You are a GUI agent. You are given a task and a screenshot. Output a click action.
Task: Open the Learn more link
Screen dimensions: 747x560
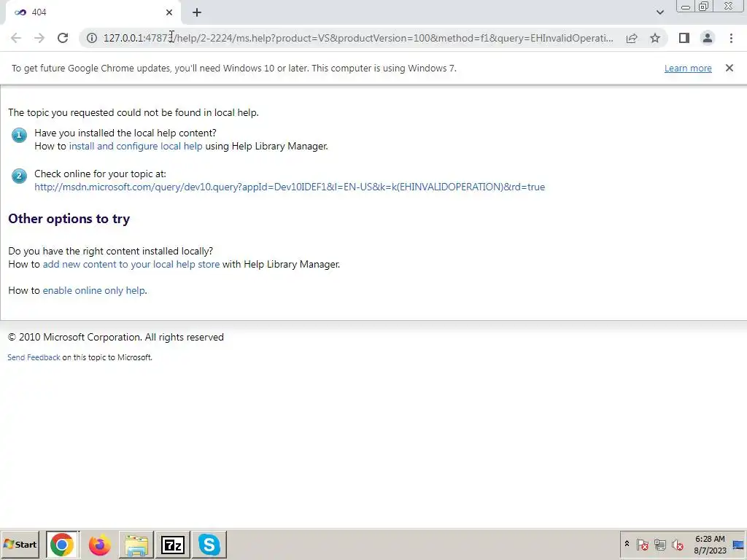click(x=688, y=68)
